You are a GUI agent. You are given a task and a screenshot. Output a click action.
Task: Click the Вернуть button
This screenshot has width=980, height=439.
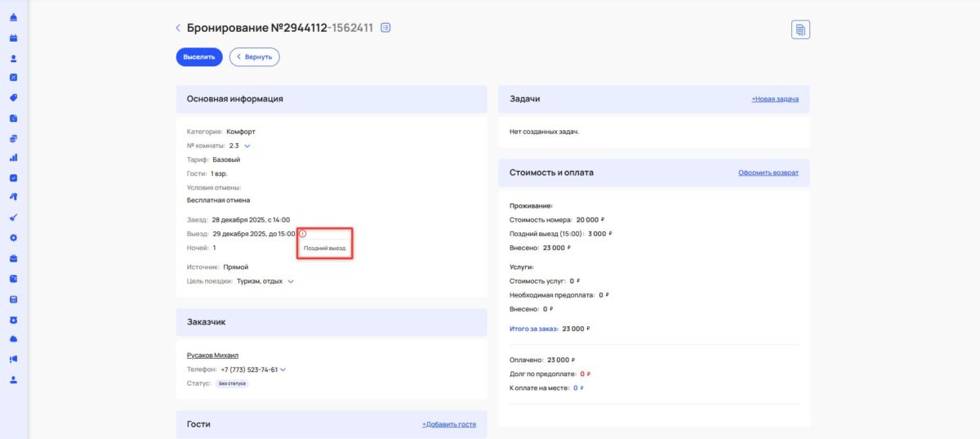tap(255, 57)
